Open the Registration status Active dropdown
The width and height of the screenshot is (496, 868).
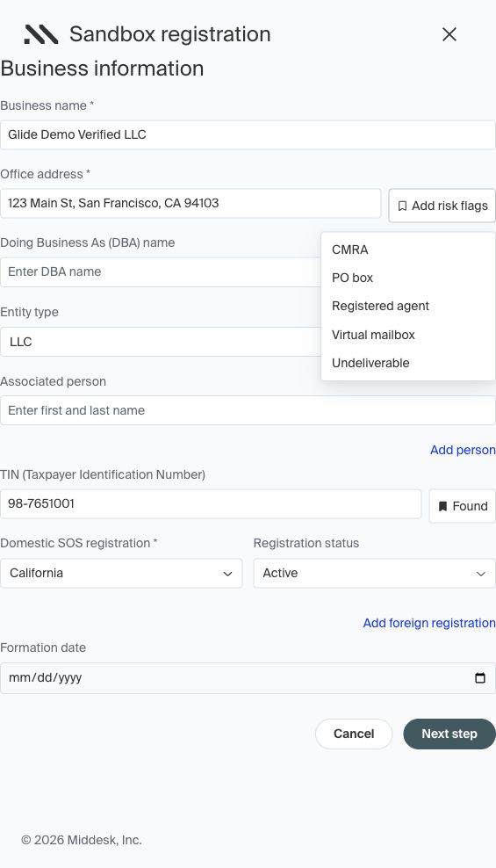(374, 573)
